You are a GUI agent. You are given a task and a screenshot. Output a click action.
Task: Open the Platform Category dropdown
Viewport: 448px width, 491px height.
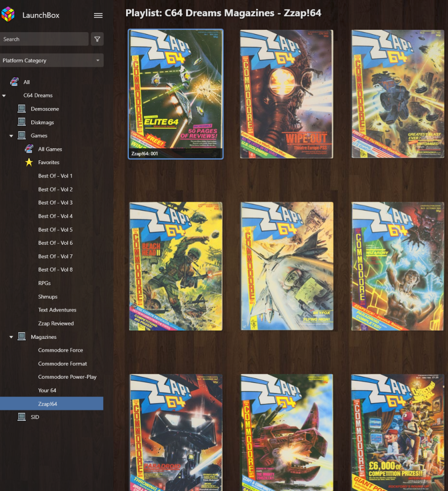point(51,60)
